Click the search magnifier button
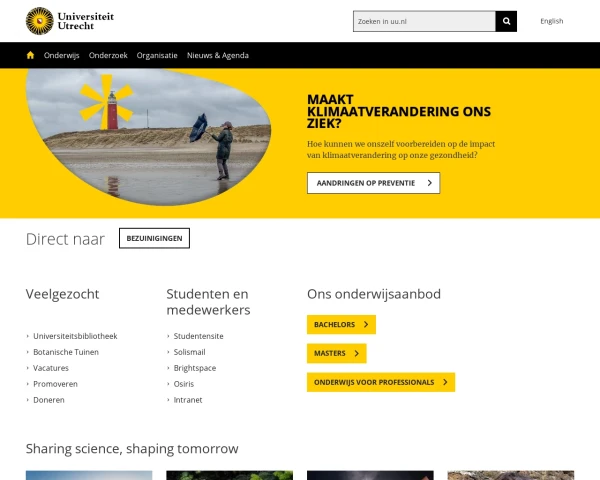Viewport: 600px width, 480px height. (x=506, y=21)
